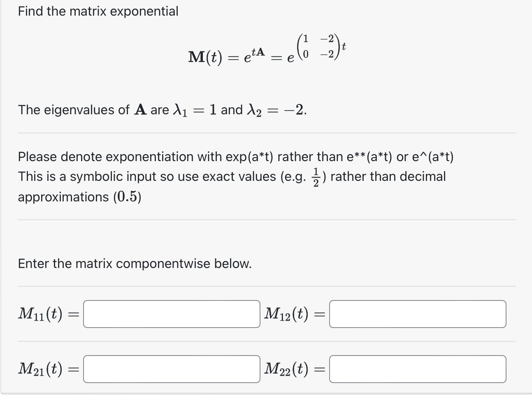Select the M12(t) equals label

point(294,314)
